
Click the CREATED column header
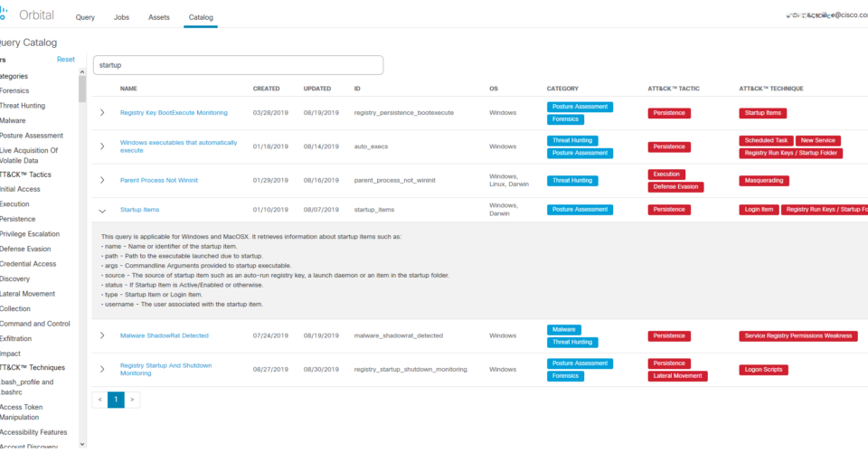click(x=266, y=89)
